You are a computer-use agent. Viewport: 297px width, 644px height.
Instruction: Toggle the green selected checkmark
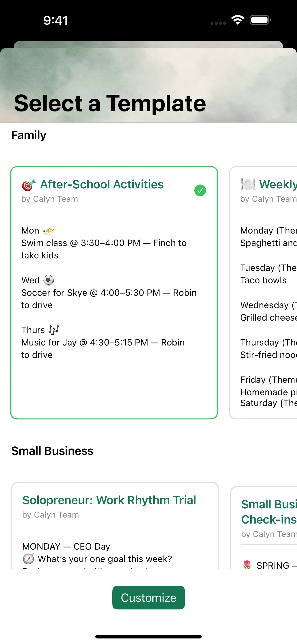(x=200, y=190)
